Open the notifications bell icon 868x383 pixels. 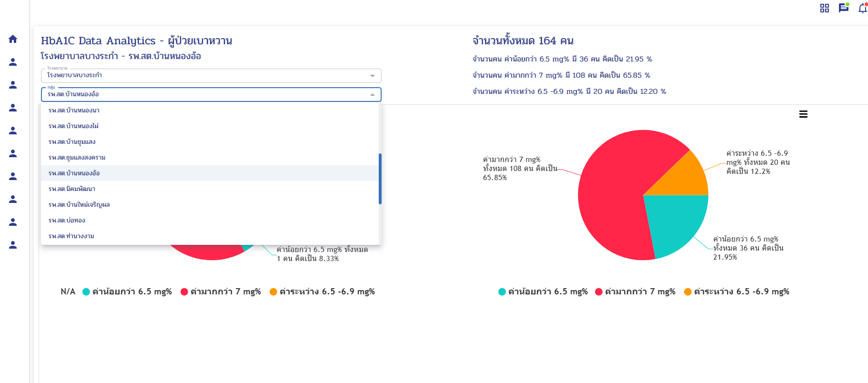pyautogui.click(x=862, y=8)
